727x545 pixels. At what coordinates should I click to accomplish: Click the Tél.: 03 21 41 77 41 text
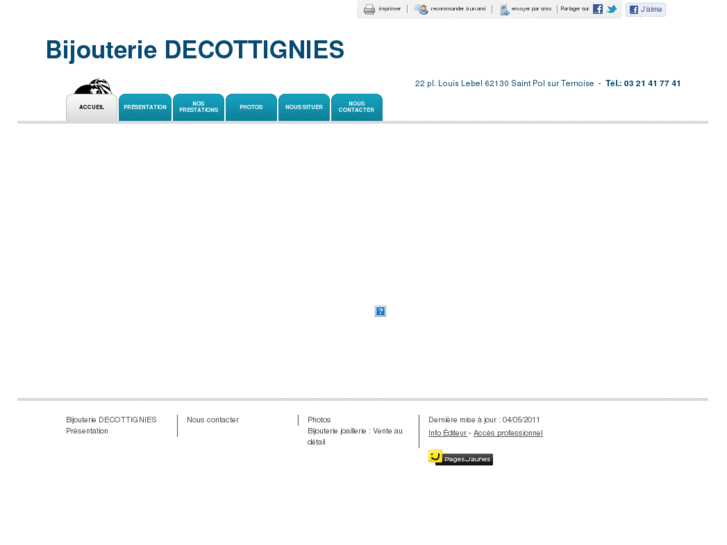pos(643,83)
